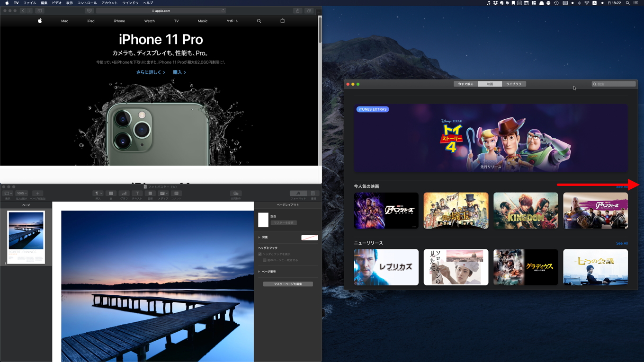Open Kingdom movie poster

click(x=526, y=211)
